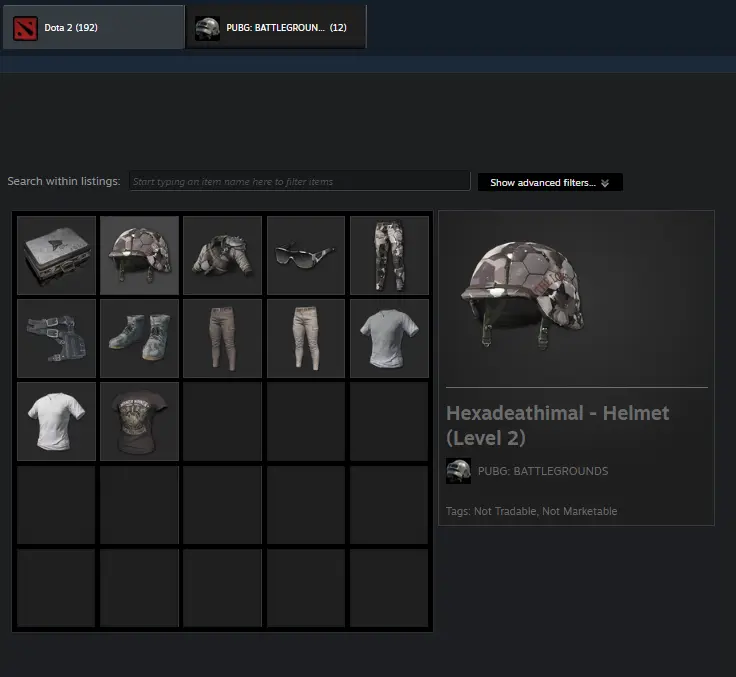Click the Hexadeathimal - Helmet (Level 2) title
Screen dimensions: 736x677
pos(558,425)
